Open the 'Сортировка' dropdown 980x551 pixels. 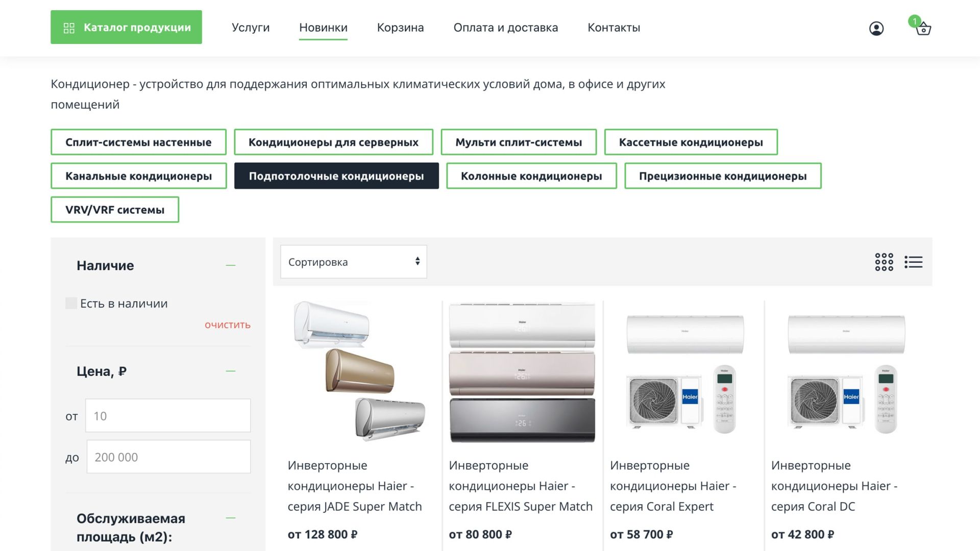click(x=353, y=262)
